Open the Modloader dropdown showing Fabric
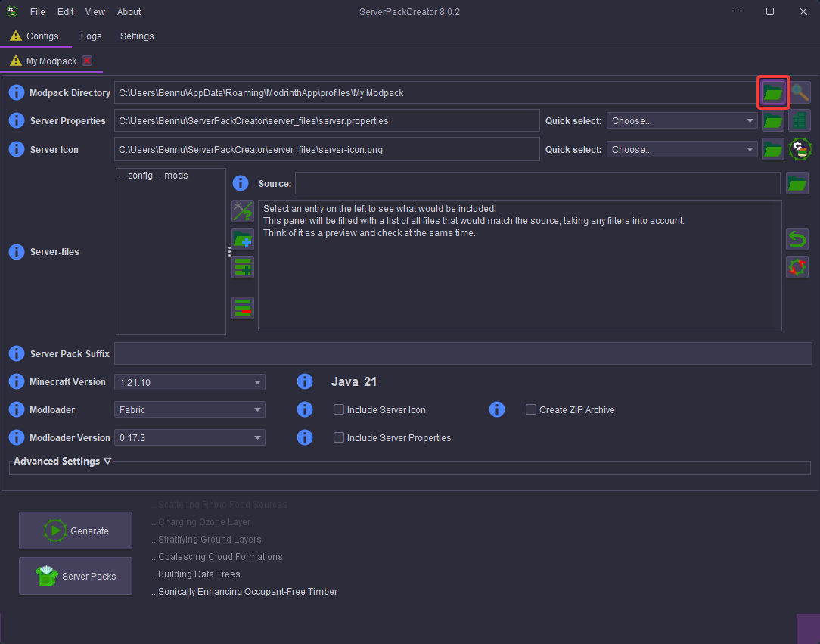This screenshot has width=820, height=644. [189, 410]
